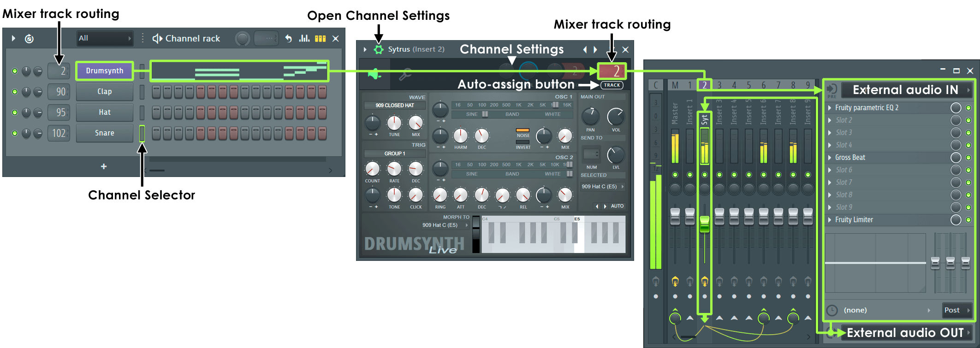The image size is (980, 348).
Task: Select the Drumsynth channel button
Action: pyautogui.click(x=105, y=71)
